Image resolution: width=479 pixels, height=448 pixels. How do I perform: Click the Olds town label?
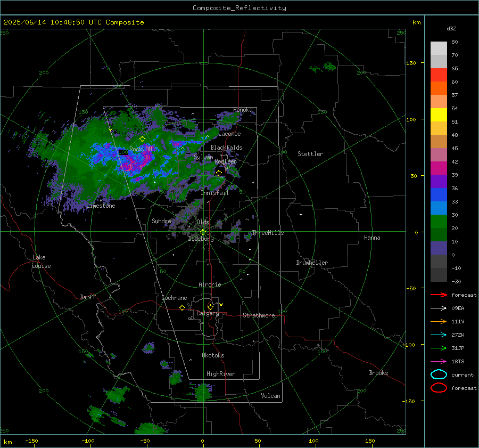pos(203,222)
